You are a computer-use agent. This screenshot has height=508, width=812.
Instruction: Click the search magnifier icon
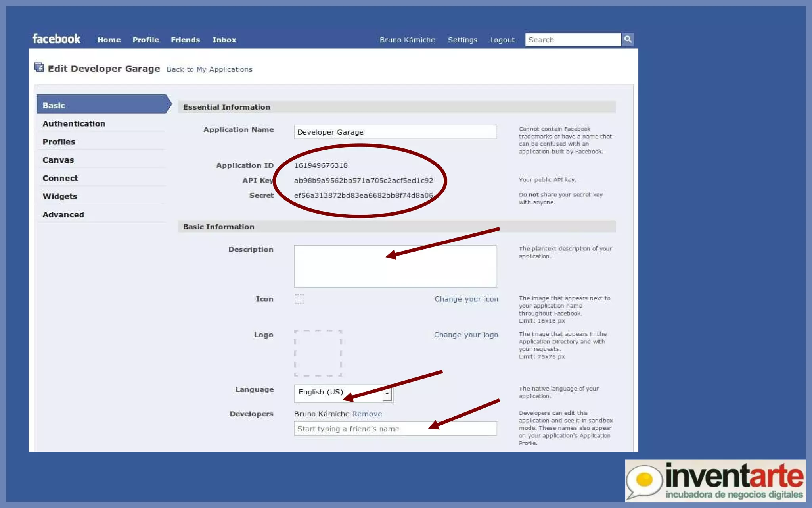click(x=627, y=39)
